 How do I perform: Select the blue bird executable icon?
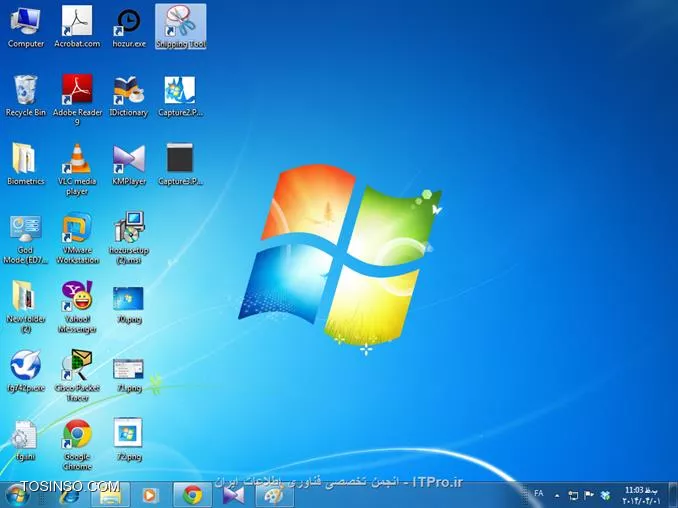click(26, 372)
